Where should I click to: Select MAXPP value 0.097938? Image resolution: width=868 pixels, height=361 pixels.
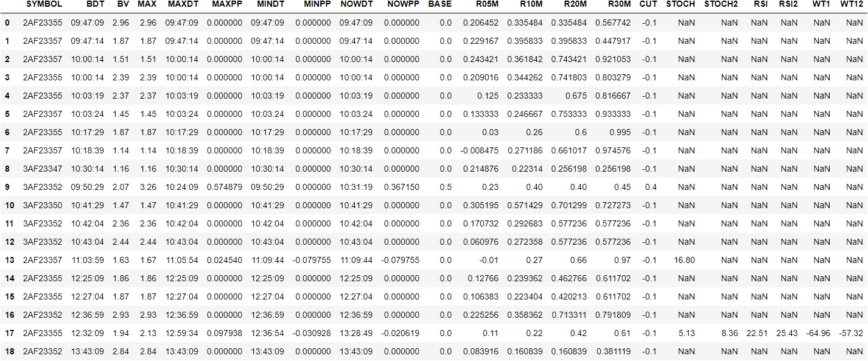(225, 334)
